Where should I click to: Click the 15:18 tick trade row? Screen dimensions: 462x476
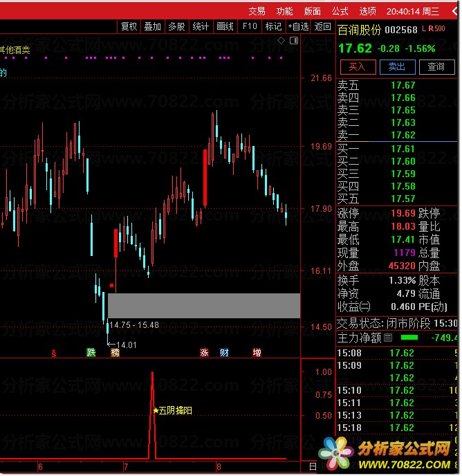[398, 428]
